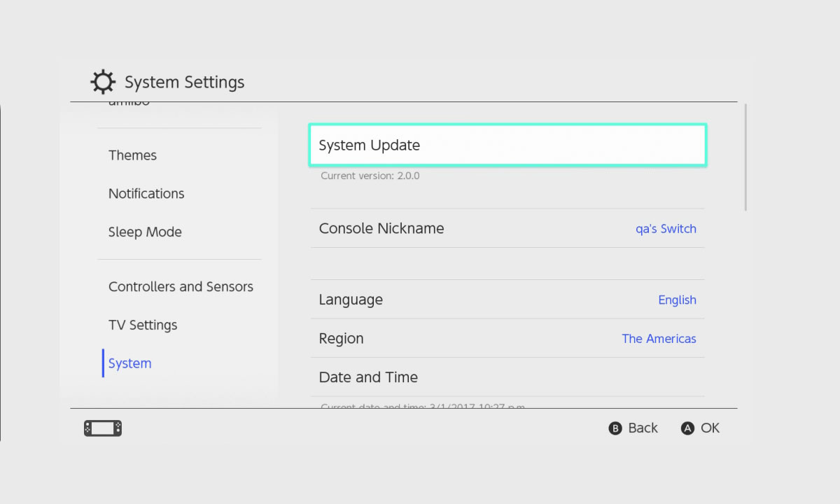Open the Themes settings category

[132, 155]
